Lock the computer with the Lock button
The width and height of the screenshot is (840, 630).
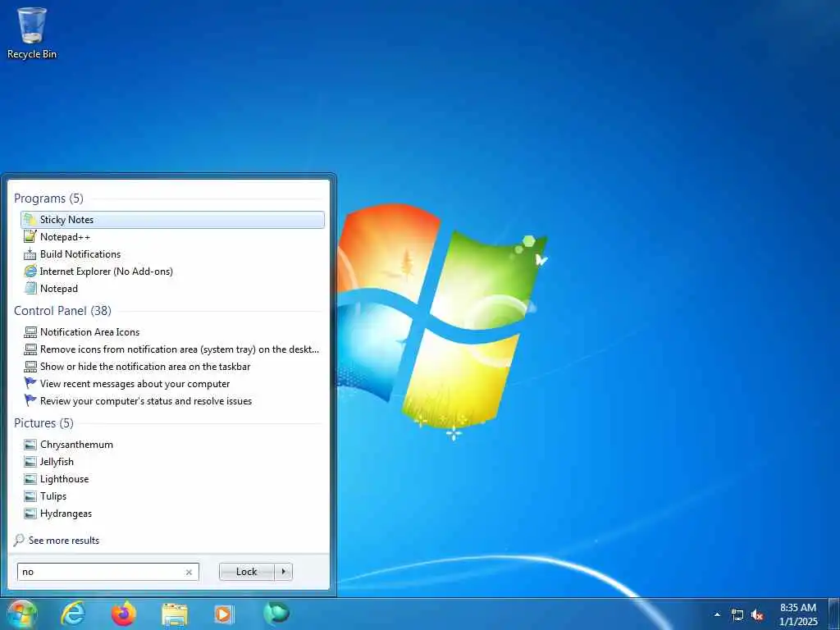click(x=247, y=572)
